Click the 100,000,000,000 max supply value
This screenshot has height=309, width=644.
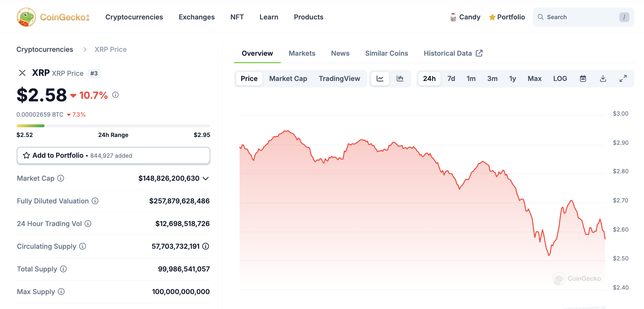[x=181, y=292]
